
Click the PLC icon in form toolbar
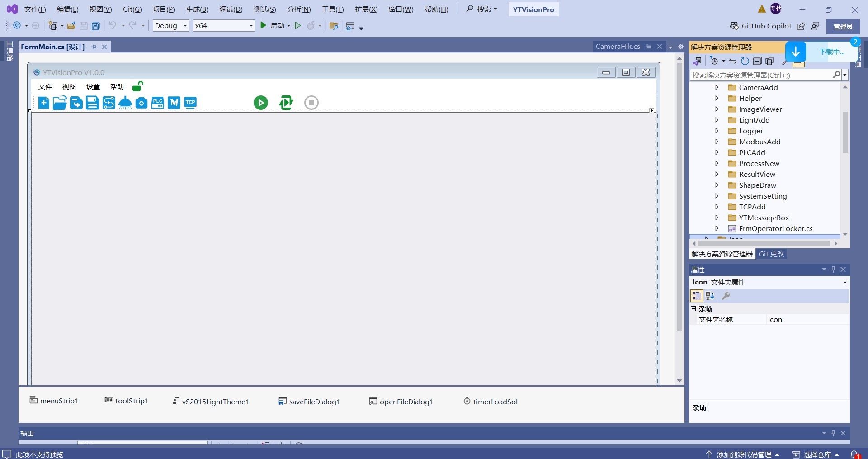pos(157,103)
